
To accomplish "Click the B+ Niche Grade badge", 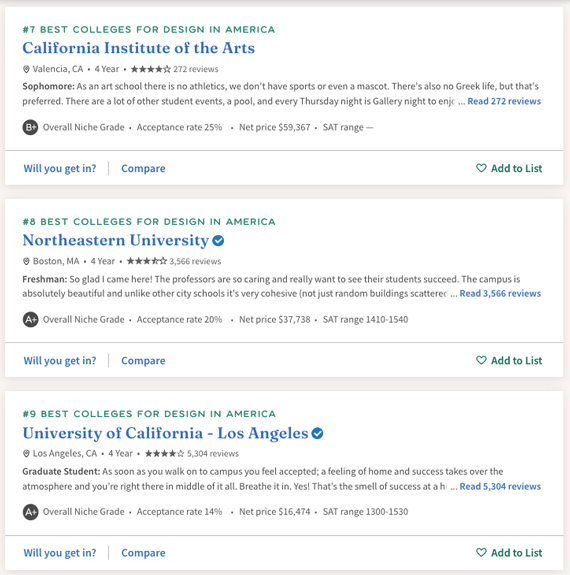I will click(x=30, y=127).
